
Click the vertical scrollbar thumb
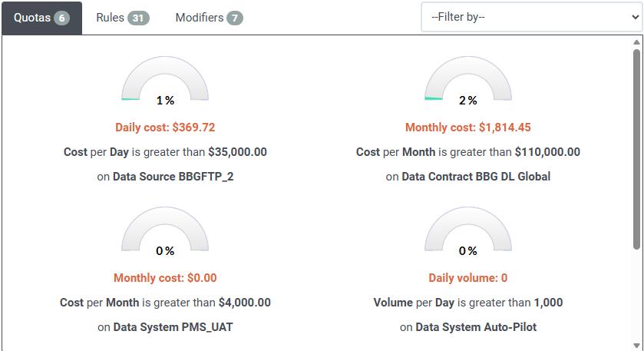tap(636, 146)
